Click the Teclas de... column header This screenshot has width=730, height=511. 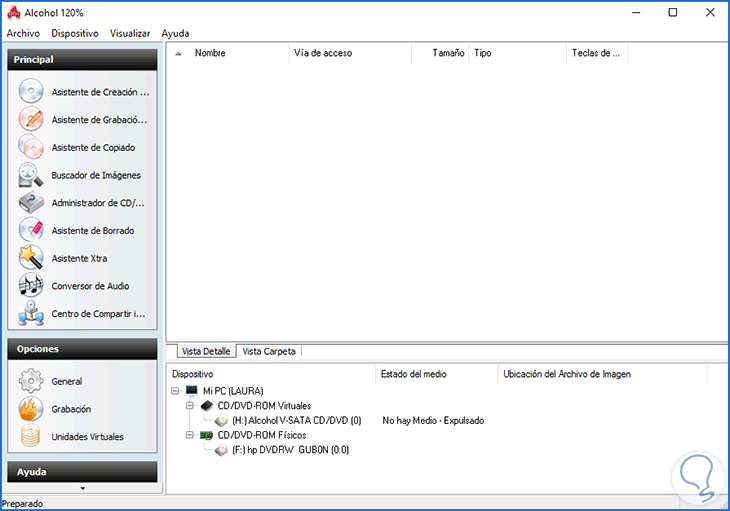[x=597, y=53]
